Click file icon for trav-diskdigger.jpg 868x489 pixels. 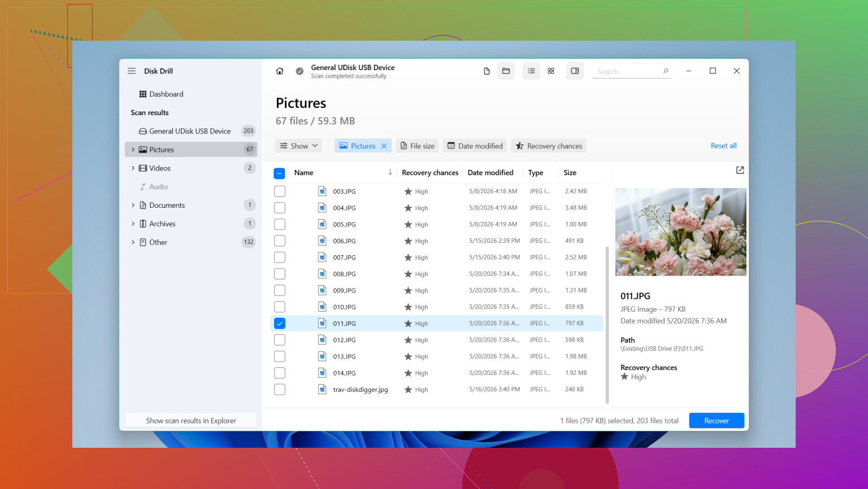pyautogui.click(x=322, y=390)
